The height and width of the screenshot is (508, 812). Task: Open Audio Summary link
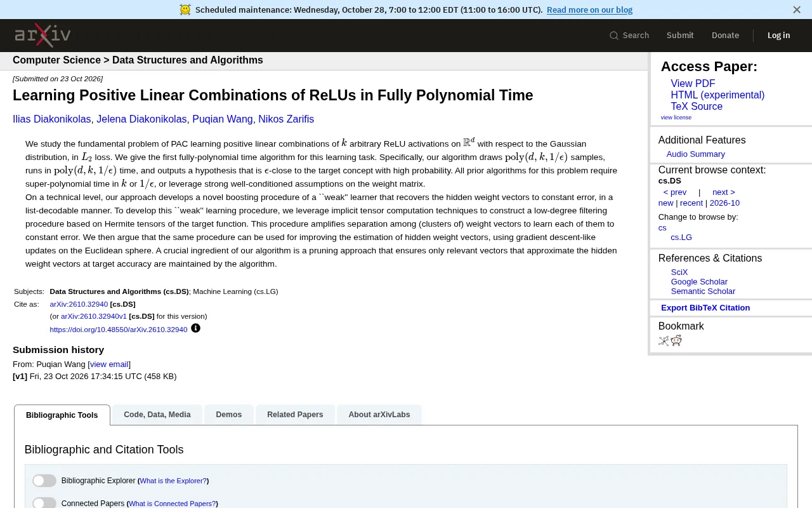pos(695,154)
